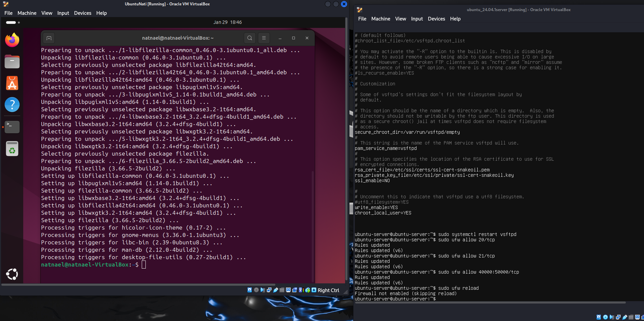Launch the Files manager from the dock

coord(12,62)
